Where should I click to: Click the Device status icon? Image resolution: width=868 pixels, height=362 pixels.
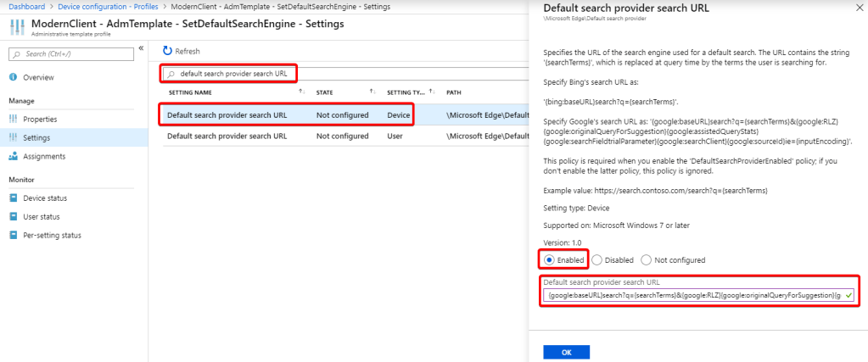(x=14, y=198)
